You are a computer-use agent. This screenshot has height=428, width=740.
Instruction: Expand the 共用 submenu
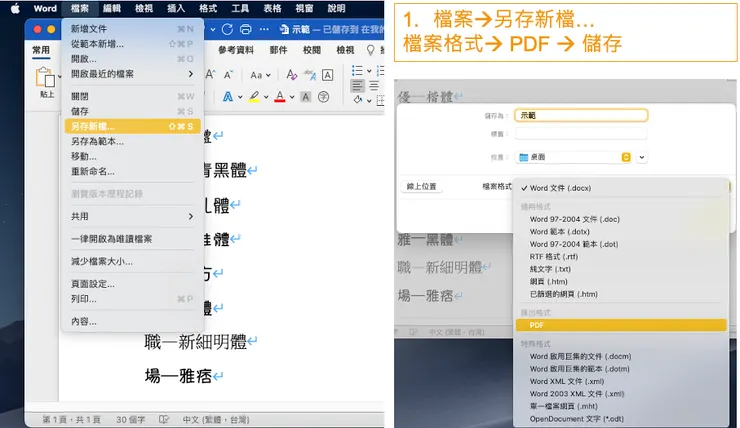(x=191, y=217)
